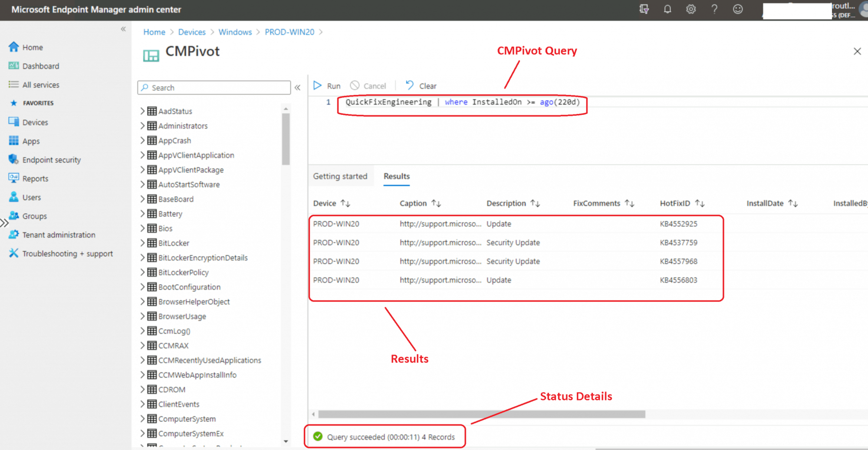This screenshot has width=868, height=450.
Task: Switch to the Getting started tab
Action: [340, 176]
